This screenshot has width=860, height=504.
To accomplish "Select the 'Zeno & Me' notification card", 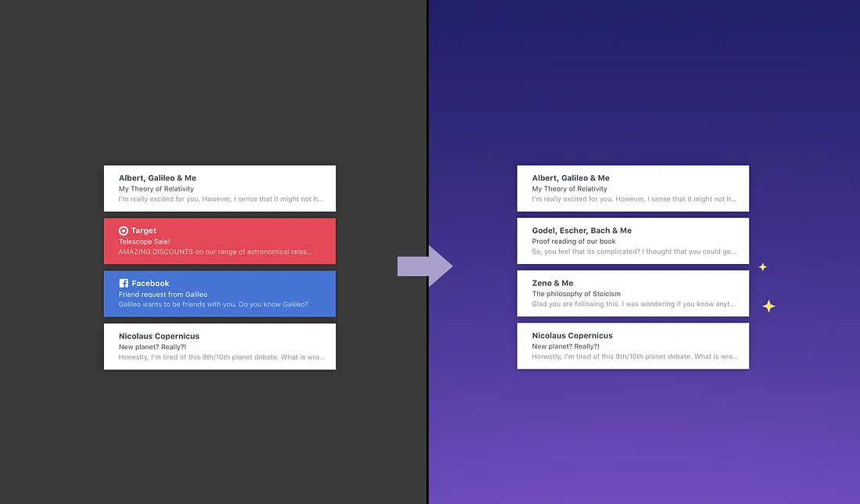I will coord(632,293).
